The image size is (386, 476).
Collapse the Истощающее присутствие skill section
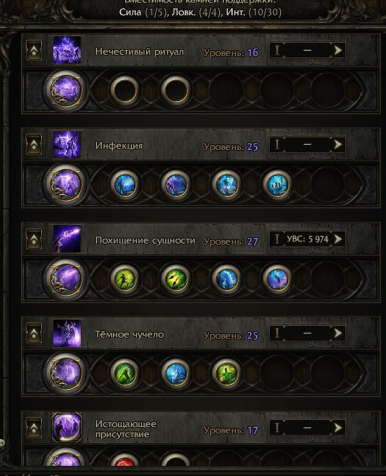pos(34,428)
